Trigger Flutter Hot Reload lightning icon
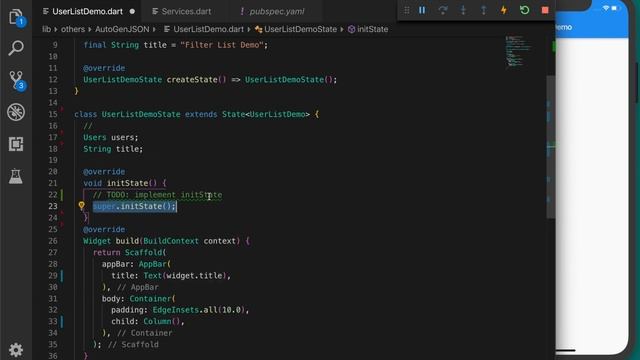The height and width of the screenshot is (360, 640). click(504, 10)
